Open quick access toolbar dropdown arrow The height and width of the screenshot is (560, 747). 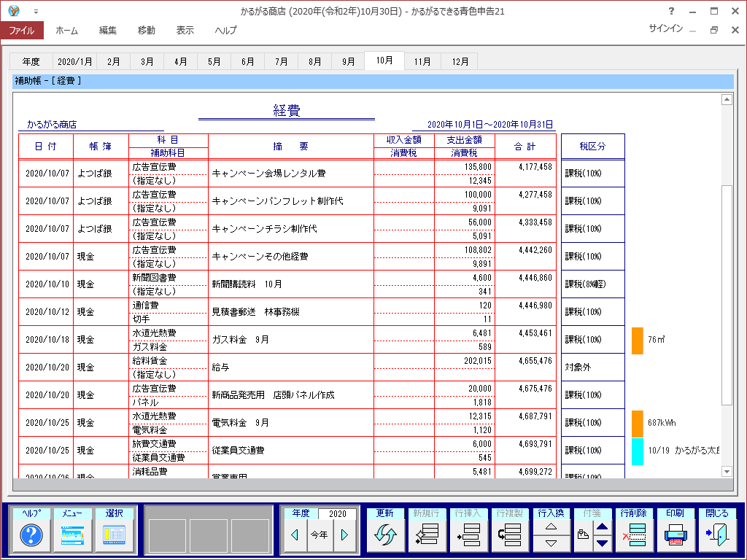[x=36, y=12]
